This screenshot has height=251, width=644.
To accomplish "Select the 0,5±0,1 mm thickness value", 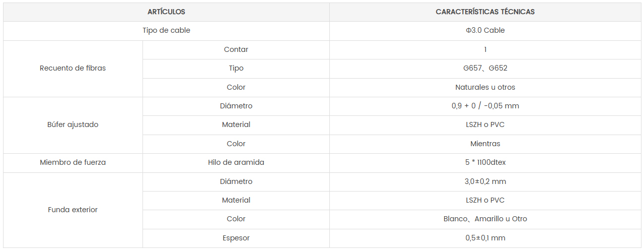I will (x=485, y=238).
